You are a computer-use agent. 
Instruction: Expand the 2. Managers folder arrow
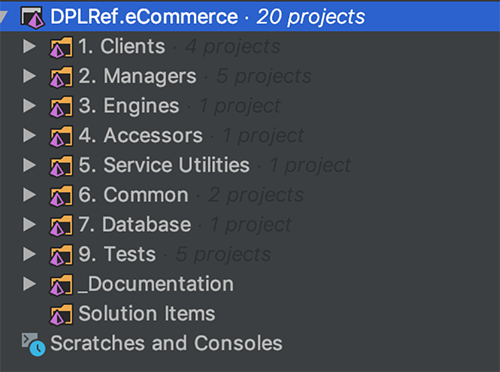click(x=29, y=76)
